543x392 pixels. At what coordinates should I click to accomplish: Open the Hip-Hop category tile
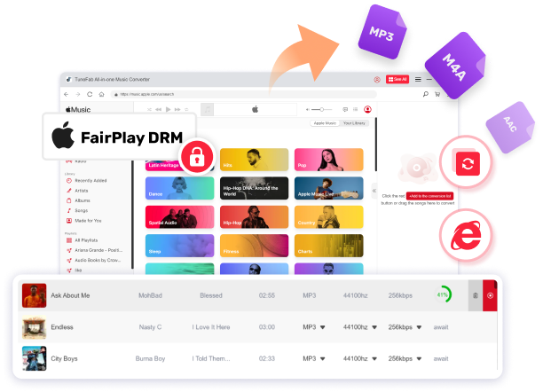254,216
